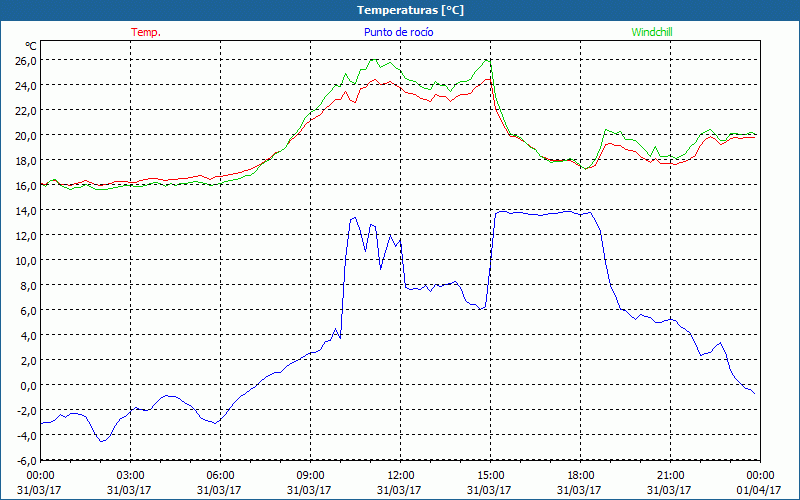Click the '03:00' time axis label
This screenshot has height=500, width=800.
(x=131, y=476)
